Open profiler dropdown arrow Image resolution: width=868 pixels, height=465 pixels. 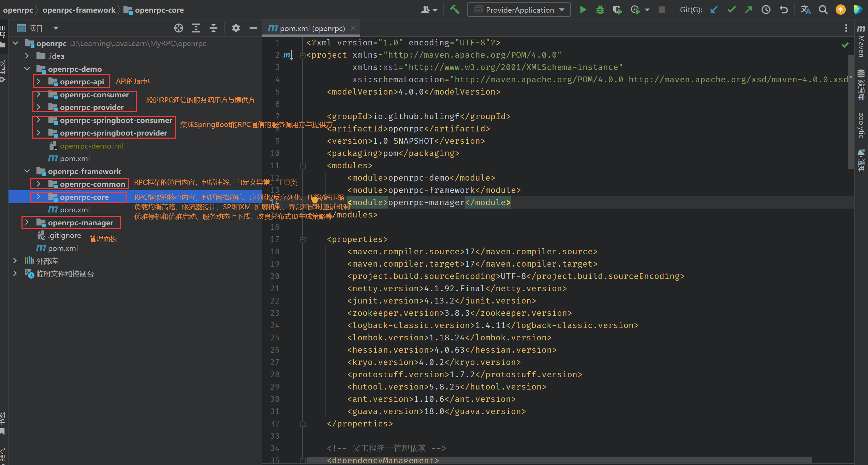(x=647, y=10)
